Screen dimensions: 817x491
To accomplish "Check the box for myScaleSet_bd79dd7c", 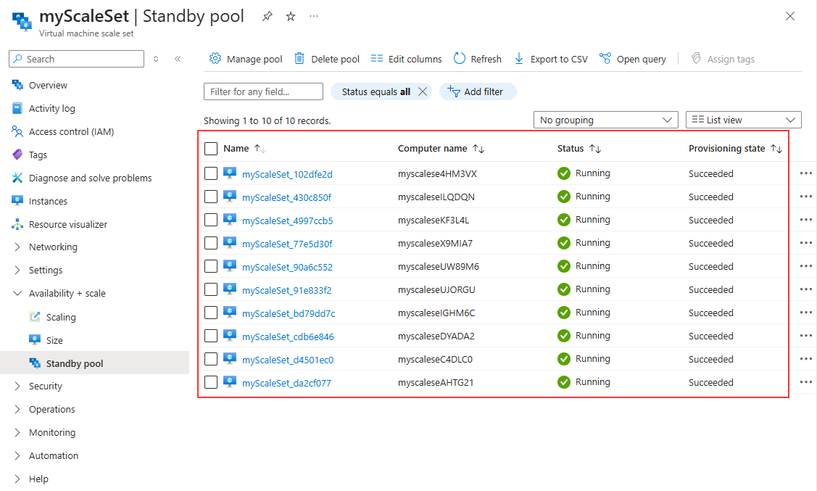I will click(211, 312).
